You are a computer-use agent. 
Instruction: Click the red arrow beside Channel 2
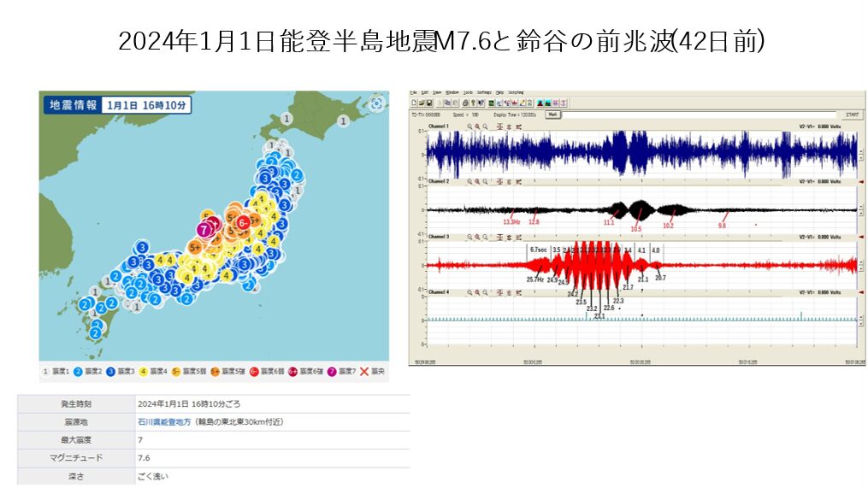coord(860,182)
